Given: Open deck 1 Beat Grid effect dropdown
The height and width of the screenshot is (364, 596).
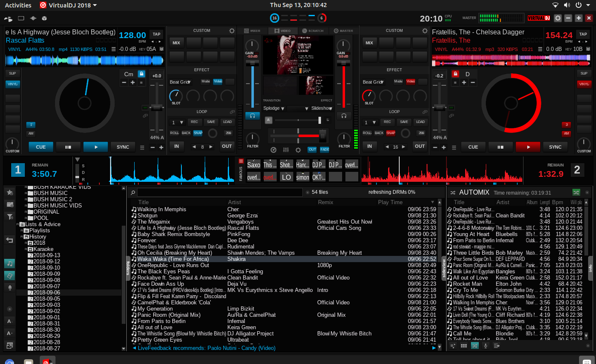Looking at the screenshot, I should click(180, 82).
